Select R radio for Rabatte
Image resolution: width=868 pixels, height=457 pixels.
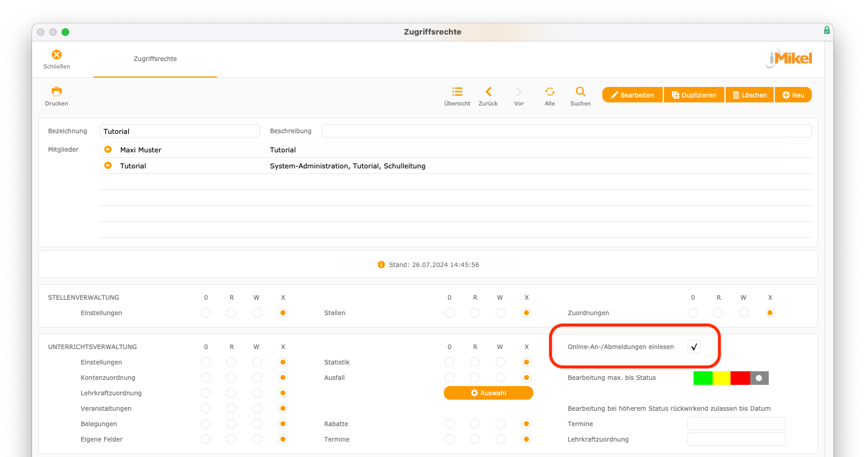coord(475,424)
